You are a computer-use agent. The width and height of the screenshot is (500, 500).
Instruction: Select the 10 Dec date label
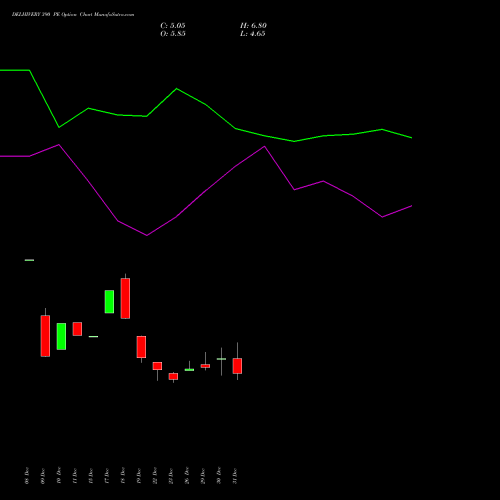pyautogui.click(x=59, y=476)
